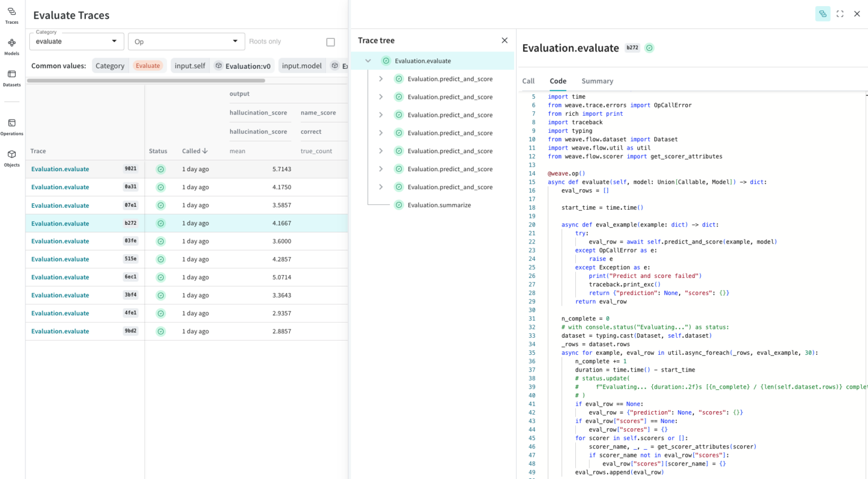Screen dimensions: 868x479
Task: Toggle the trace tree panel icon
Action: click(x=822, y=14)
